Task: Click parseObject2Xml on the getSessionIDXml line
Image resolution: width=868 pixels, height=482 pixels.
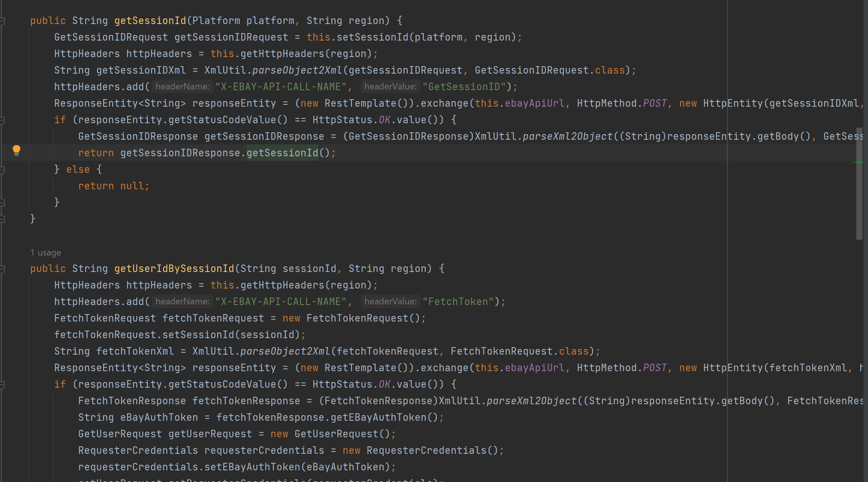Action: click(297, 70)
